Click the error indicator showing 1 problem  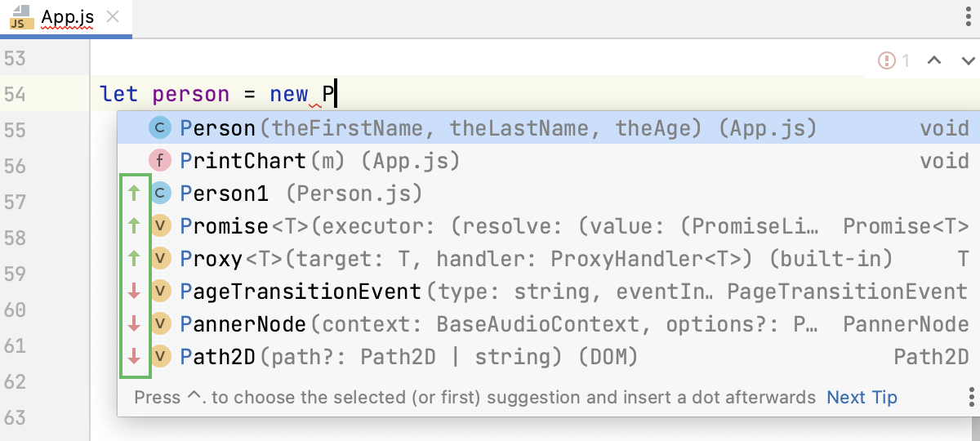point(893,60)
